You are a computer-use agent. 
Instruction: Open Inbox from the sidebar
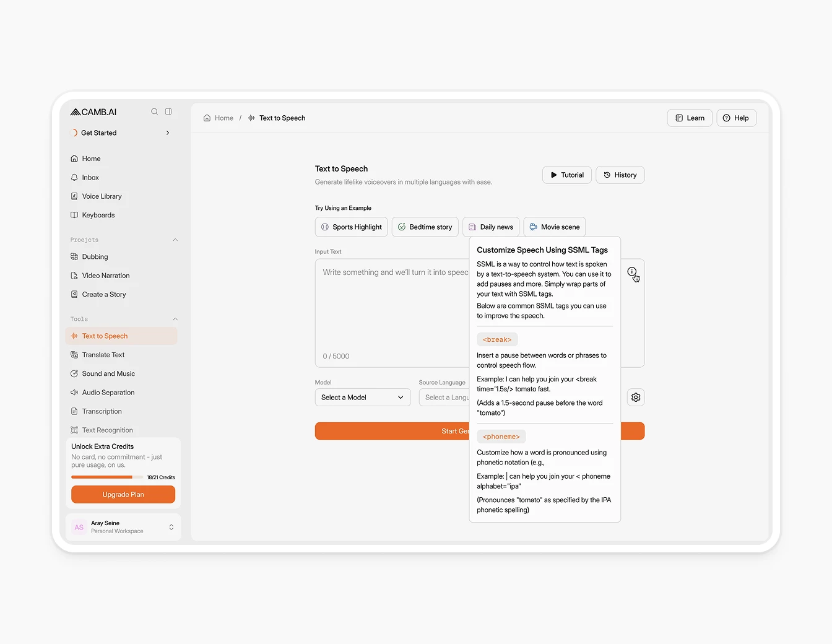[x=90, y=178]
